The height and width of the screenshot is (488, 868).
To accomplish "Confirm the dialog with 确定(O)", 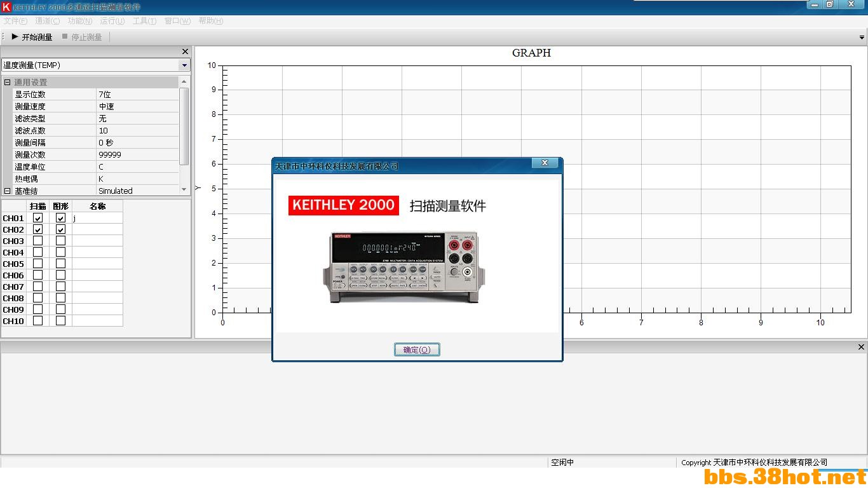I will click(x=417, y=349).
